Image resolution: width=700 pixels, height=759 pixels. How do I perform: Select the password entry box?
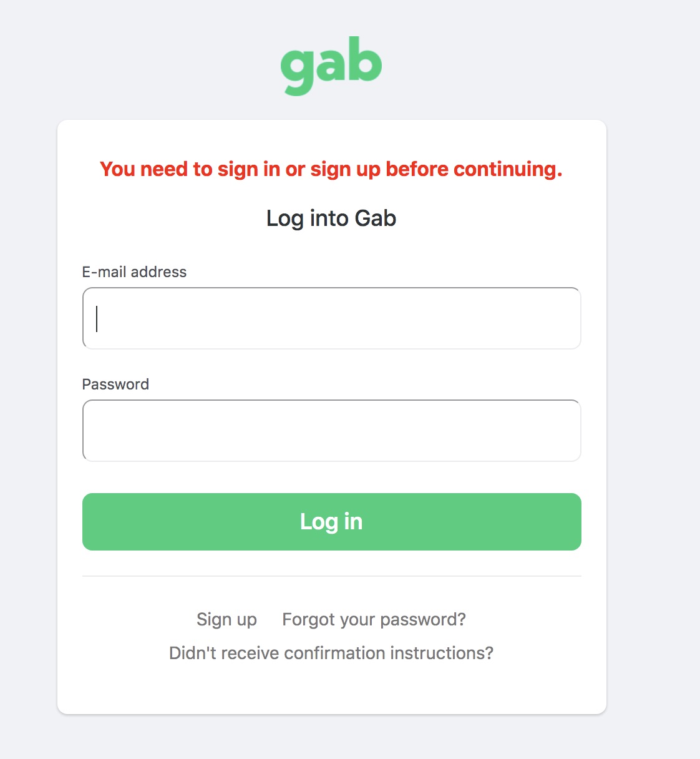point(331,431)
